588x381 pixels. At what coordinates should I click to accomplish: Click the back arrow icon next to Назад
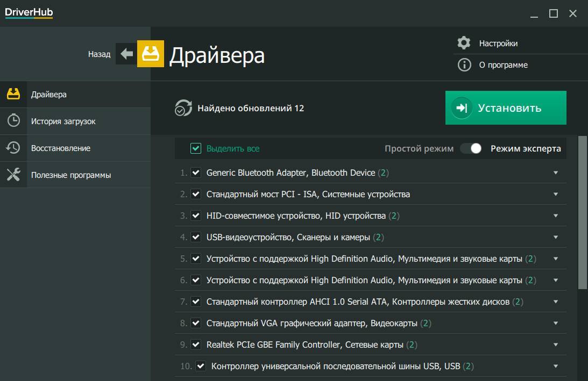[126, 54]
